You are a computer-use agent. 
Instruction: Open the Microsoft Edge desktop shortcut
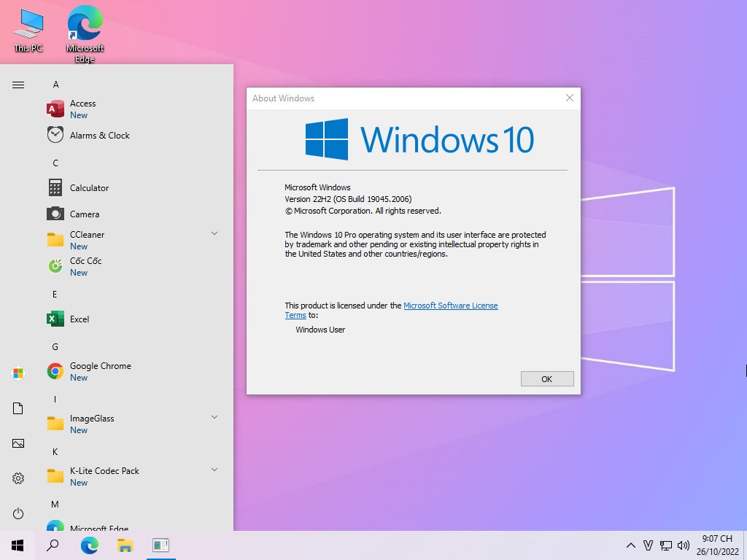[x=85, y=34]
